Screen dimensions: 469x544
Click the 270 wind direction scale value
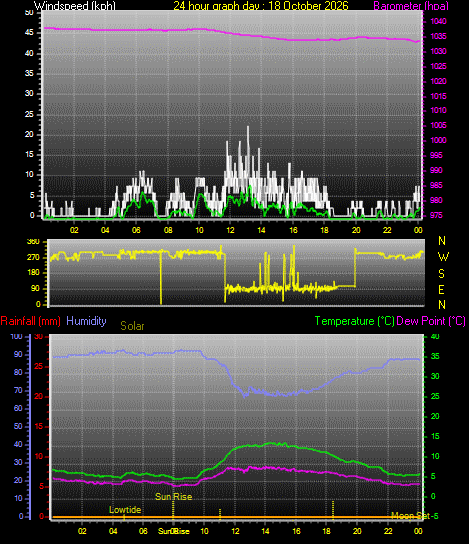pyautogui.click(x=33, y=257)
